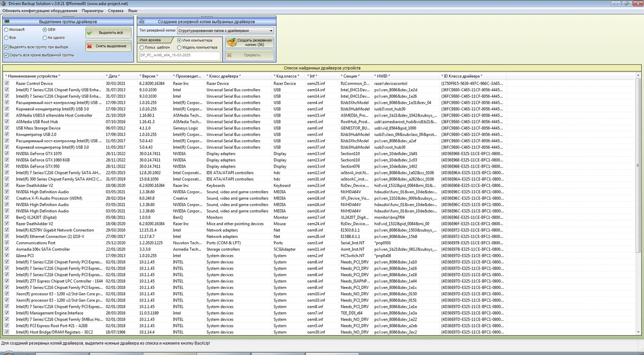Viewport: 644px width, 355px height.
Task: Click the 'Mice and other pointing devices' cell
Action: [235, 223]
